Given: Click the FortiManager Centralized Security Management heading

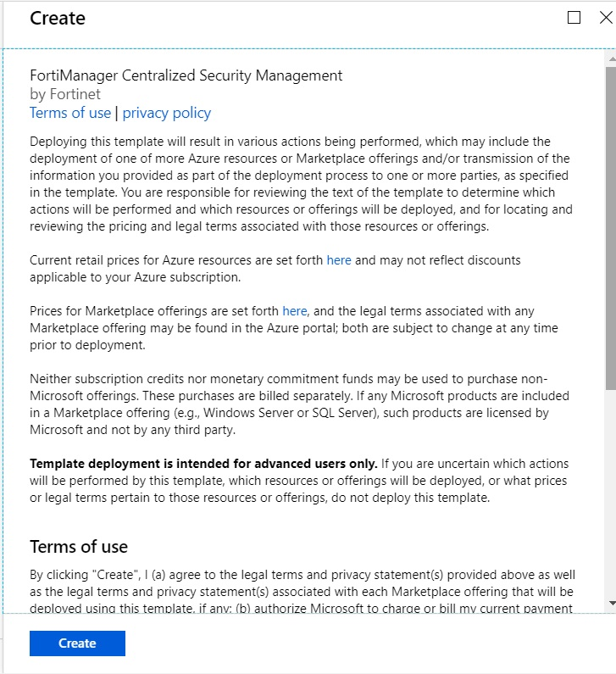Looking at the screenshot, I should (186, 75).
